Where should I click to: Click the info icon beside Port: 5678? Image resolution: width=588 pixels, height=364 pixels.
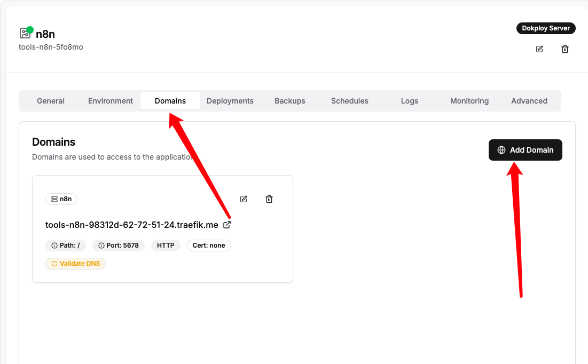point(101,246)
